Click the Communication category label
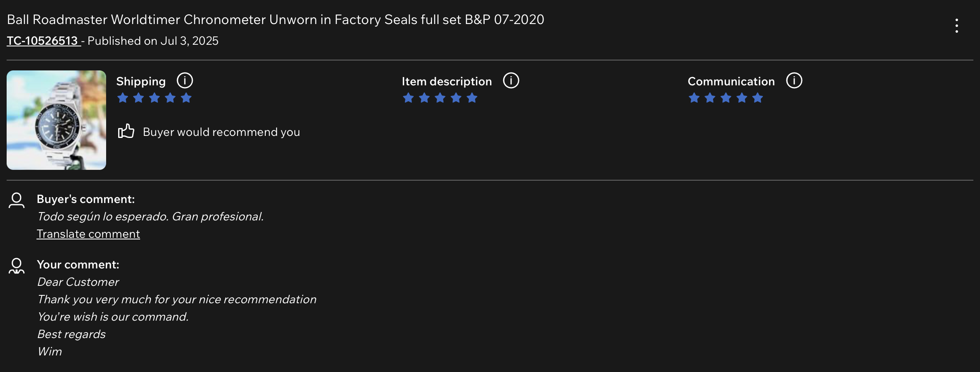The width and height of the screenshot is (980, 372). tap(731, 82)
